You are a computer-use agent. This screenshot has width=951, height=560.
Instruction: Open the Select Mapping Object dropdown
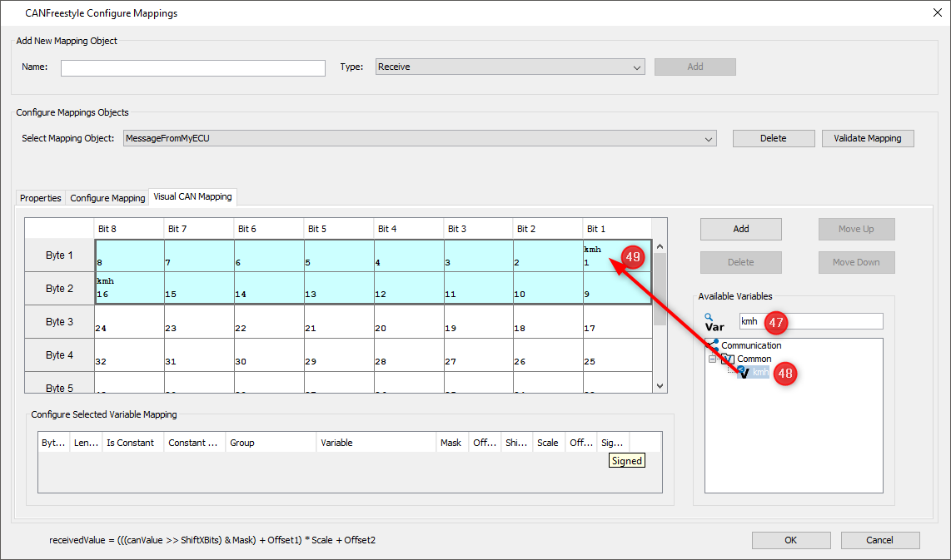click(x=420, y=138)
